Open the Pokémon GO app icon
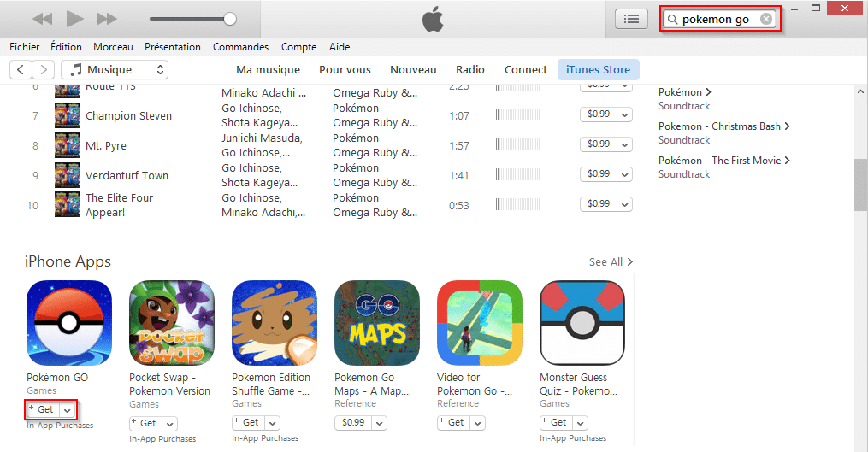 click(69, 322)
